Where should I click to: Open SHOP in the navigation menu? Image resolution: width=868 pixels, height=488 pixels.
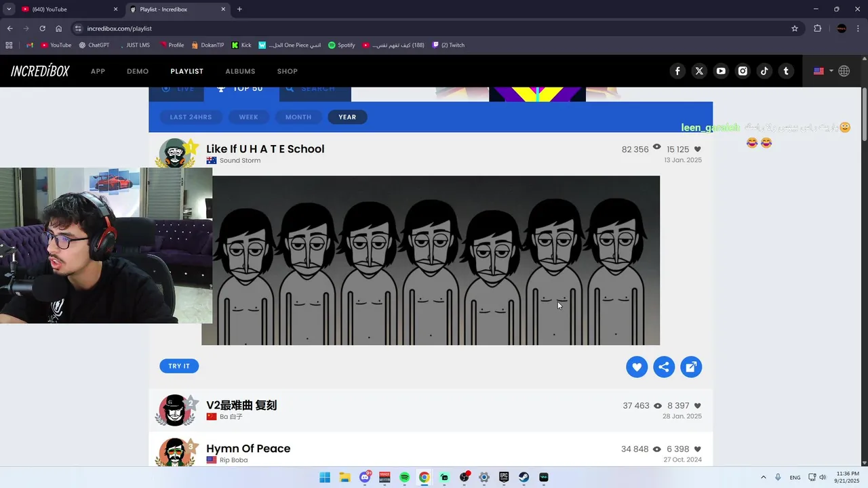(x=288, y=71)
